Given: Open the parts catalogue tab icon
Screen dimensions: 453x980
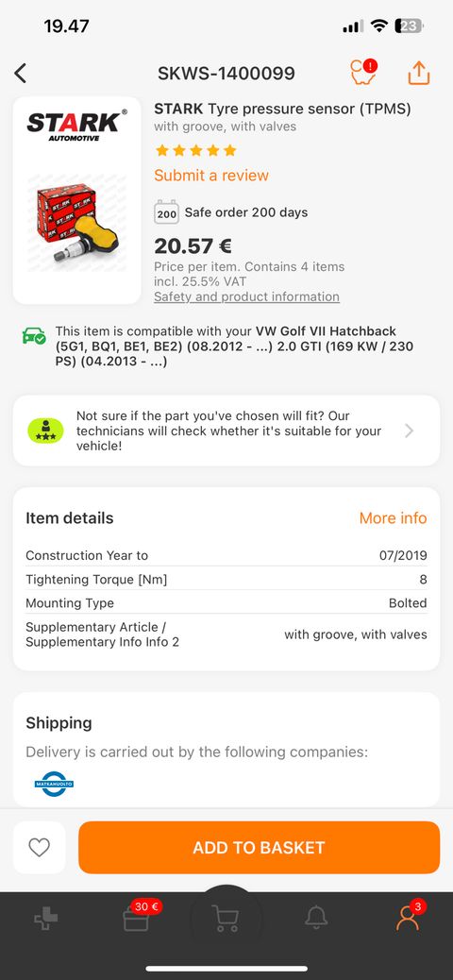Looking at the screenshot, I should pyautogui.click(x=45, y=918).
